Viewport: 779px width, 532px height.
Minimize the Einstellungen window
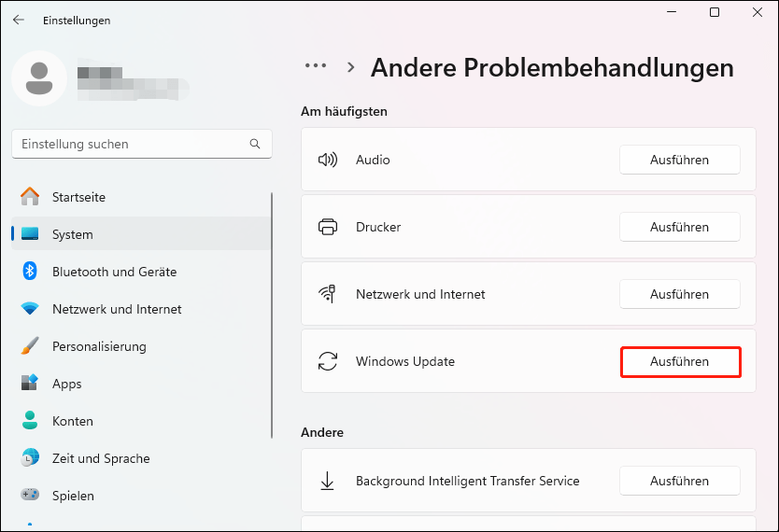tap(672, 12)
